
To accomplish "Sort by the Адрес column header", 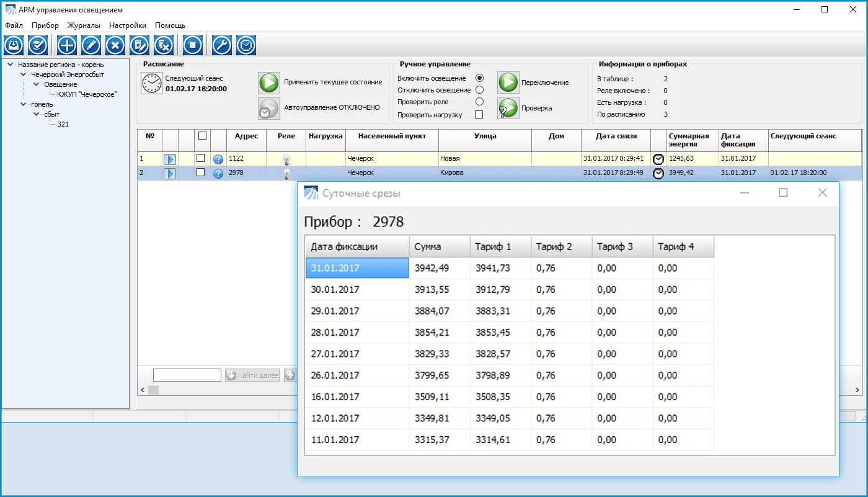I will (x=246, y=140).
